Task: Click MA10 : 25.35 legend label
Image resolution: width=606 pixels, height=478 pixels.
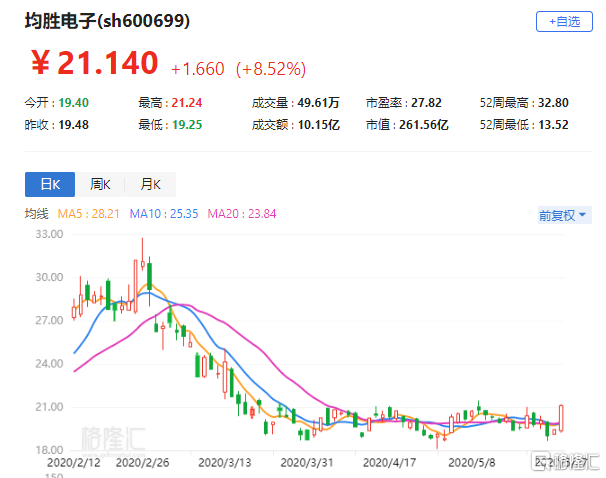Action: (x=164, y=214)
